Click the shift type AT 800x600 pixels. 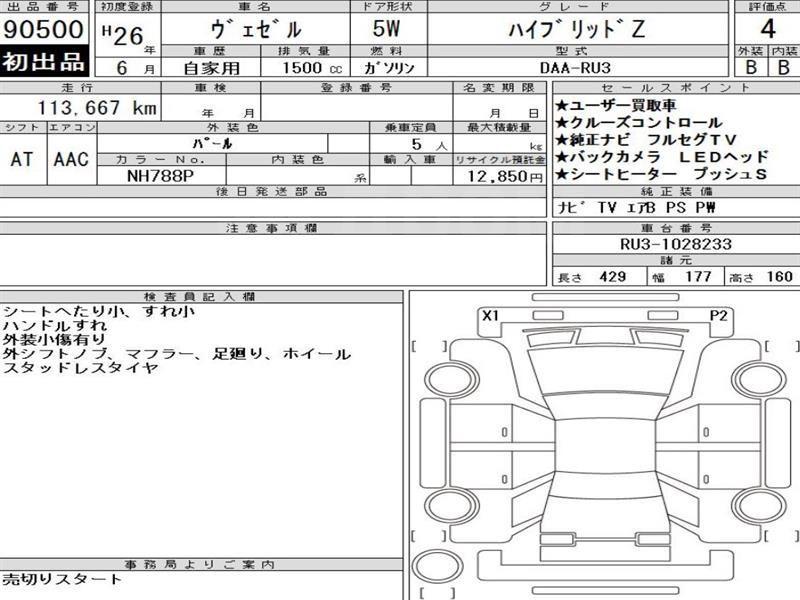point(21,159)
